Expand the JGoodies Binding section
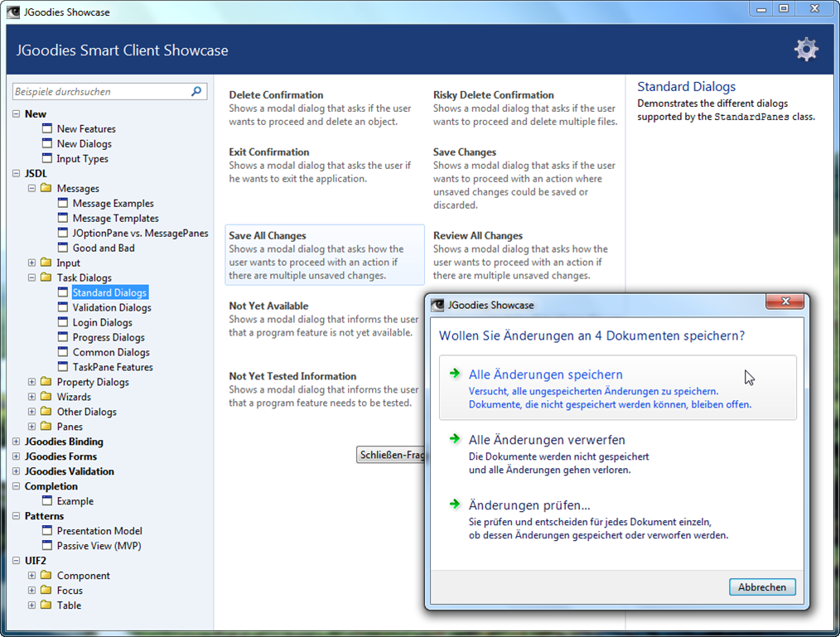Screen dimensions: 840x637 [x=16, y=442]
